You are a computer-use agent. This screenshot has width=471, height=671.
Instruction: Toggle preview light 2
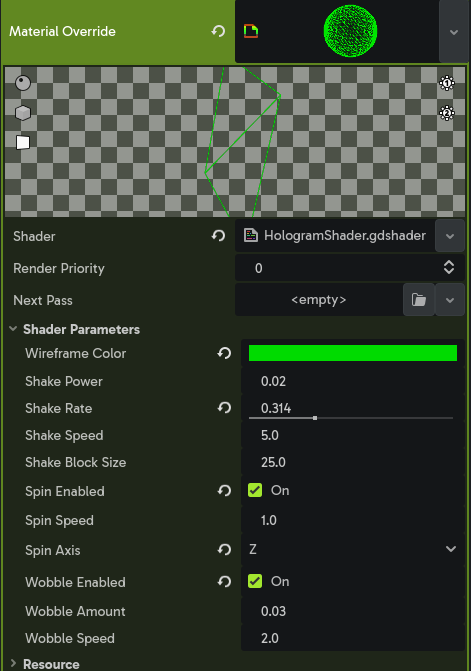tap(447, 113)
